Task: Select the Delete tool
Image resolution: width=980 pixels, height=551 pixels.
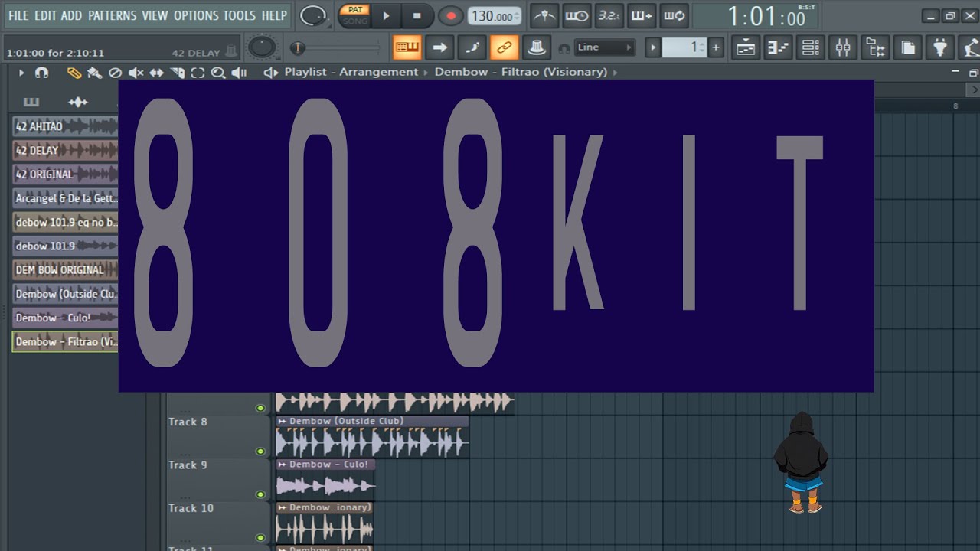Action: pyautogui.click(x=116, y=73)
